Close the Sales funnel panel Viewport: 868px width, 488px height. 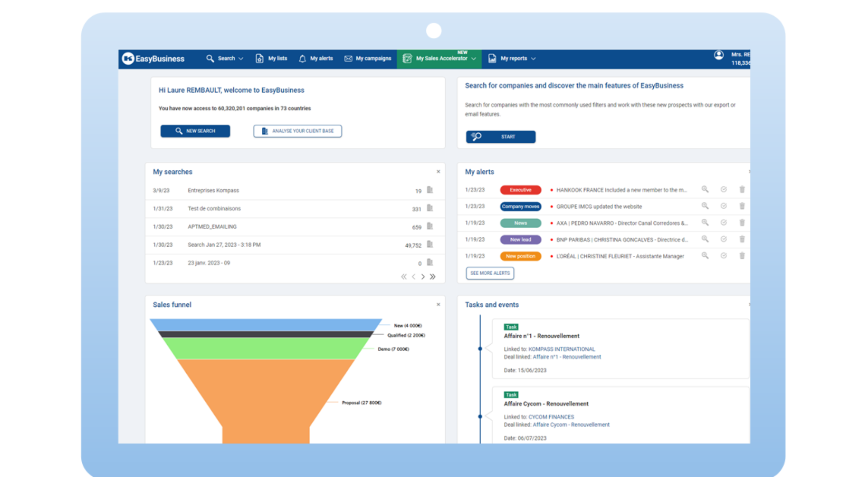point(438,305)
